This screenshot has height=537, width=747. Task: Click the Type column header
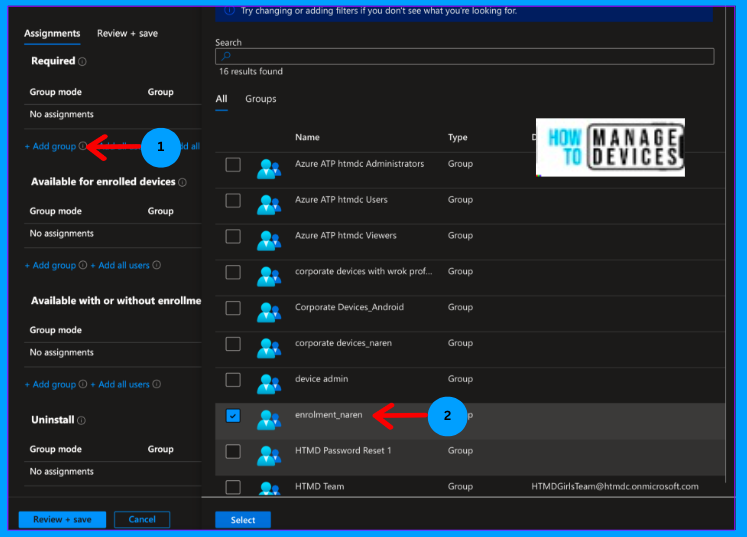tap(457, 137)
